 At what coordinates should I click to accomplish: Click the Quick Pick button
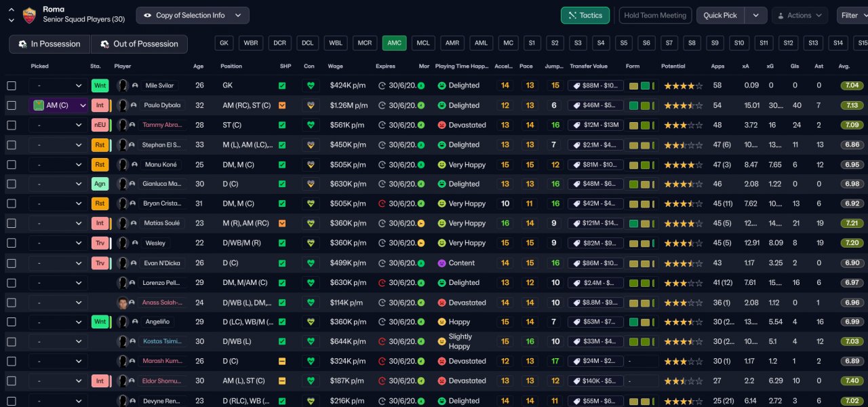(720, 15)
